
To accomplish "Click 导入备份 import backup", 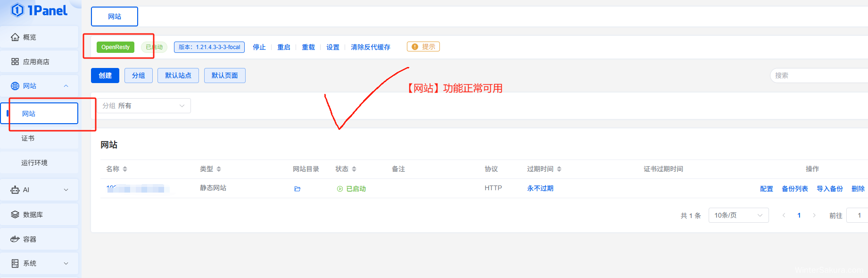I will point(830,189).
